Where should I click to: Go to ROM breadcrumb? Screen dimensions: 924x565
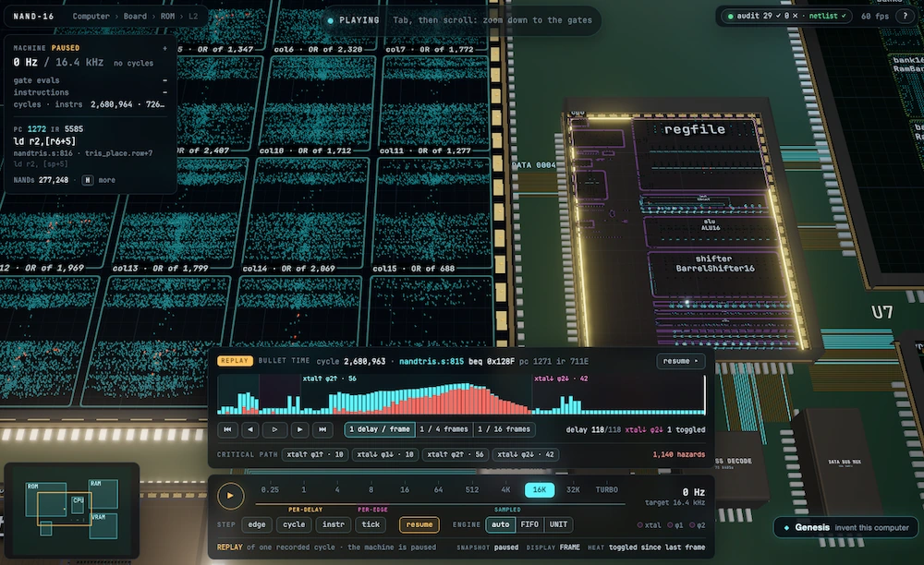tap(167, 17)
